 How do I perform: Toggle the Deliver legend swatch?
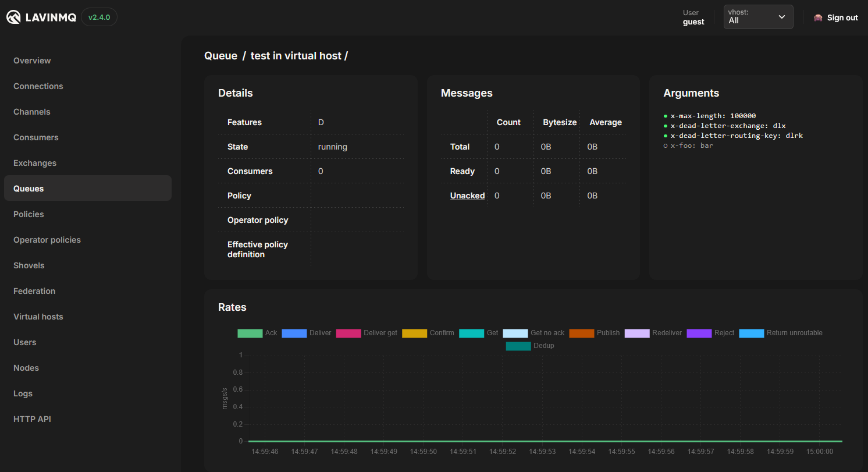click(x=294, y=333)
